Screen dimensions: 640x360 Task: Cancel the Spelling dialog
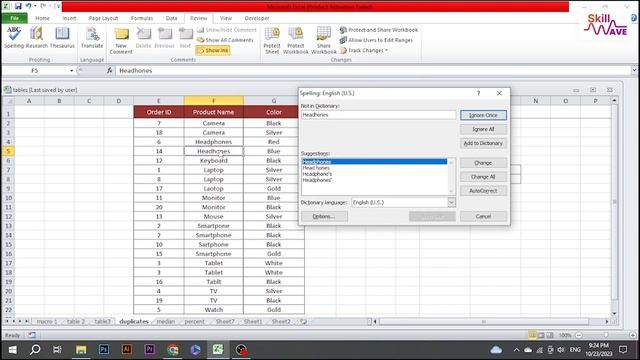pos(483,216)
